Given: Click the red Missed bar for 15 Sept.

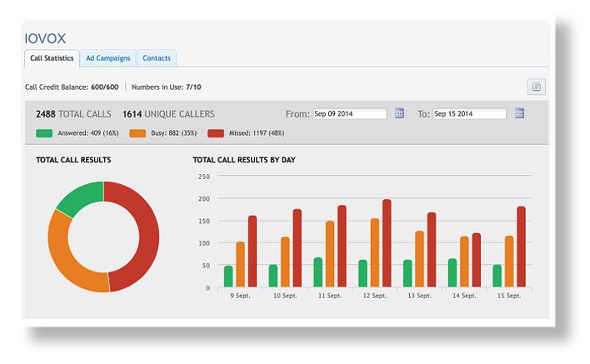Looking at the screenshot, I should click(521, 247).
